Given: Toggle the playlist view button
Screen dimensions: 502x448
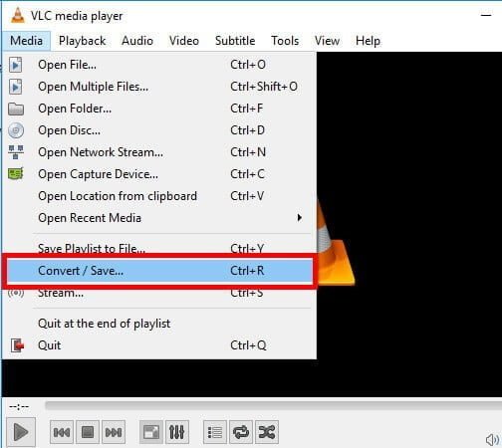Looking at the screenshot, I should click(215, 432).
